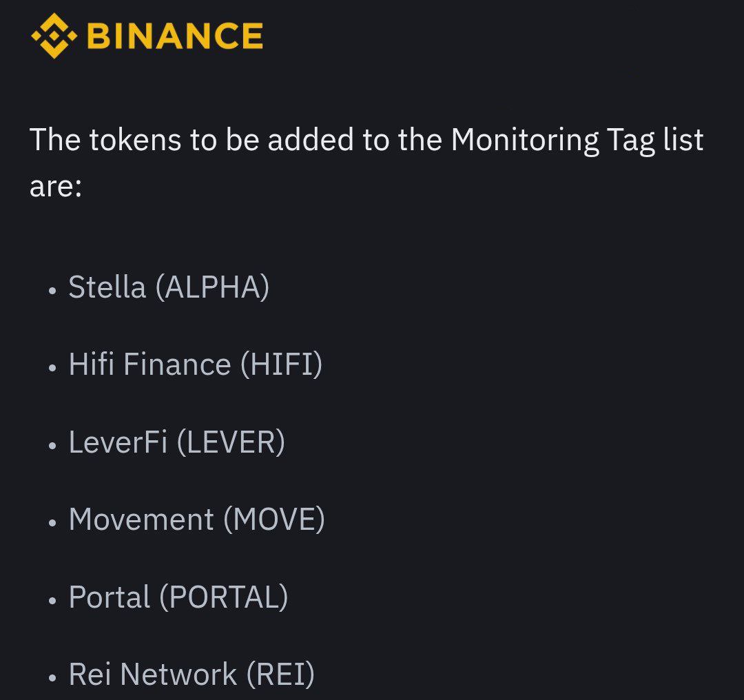Click the words Monitoring Tag in heading
The width and height of the screenshot is (744, 700).
[552, 141]
